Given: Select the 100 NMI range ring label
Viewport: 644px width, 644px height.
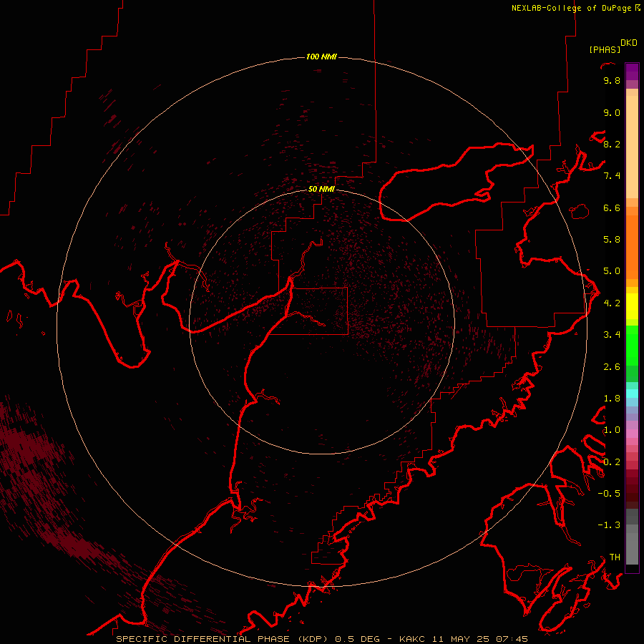Looking at the screenshot, I should pyautogui.click(x=321, y=57).
